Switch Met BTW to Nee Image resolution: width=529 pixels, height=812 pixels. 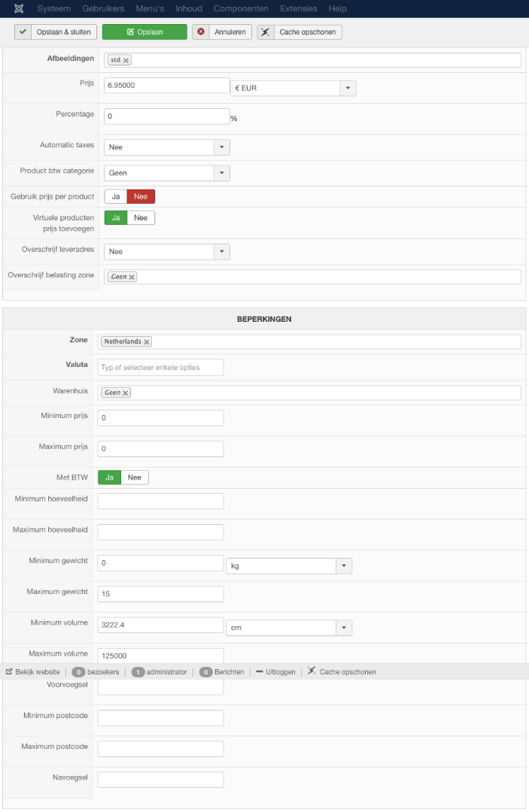tap(135, 477)
